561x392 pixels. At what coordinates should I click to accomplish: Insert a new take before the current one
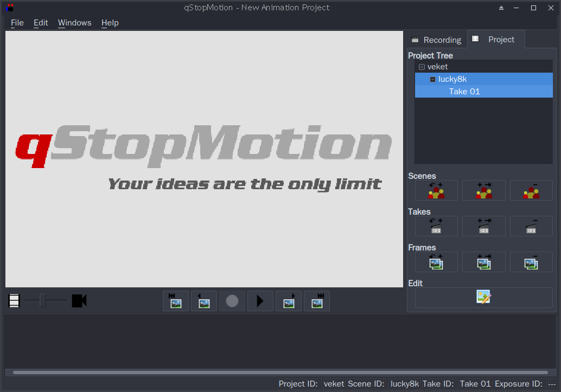[436, 226]
